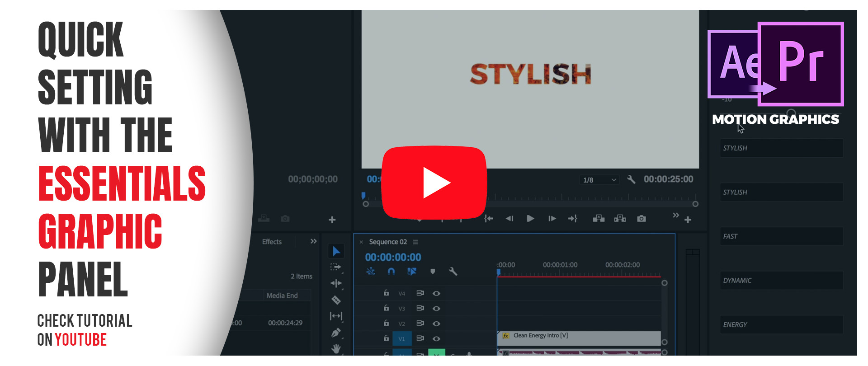Play the YouTube tutorial video
The image size is (868, 366).
click(x=434, y=183)
